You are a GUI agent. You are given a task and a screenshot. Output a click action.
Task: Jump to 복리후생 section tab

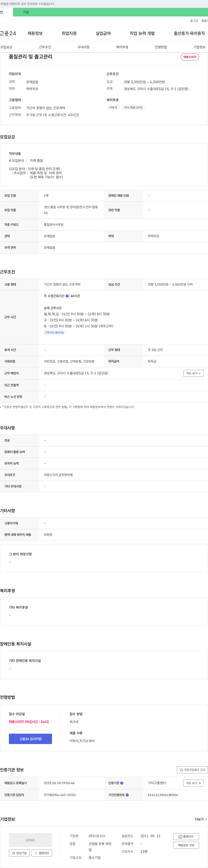pos(122,47)
